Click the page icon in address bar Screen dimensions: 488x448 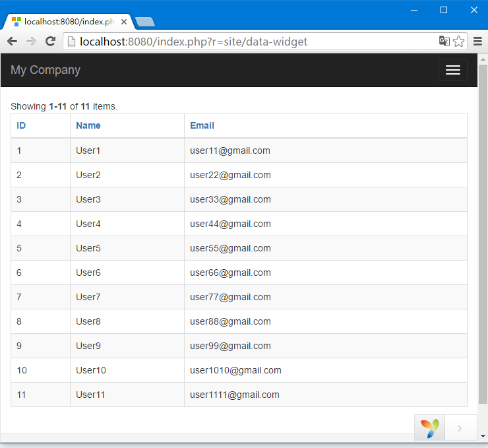71,41
